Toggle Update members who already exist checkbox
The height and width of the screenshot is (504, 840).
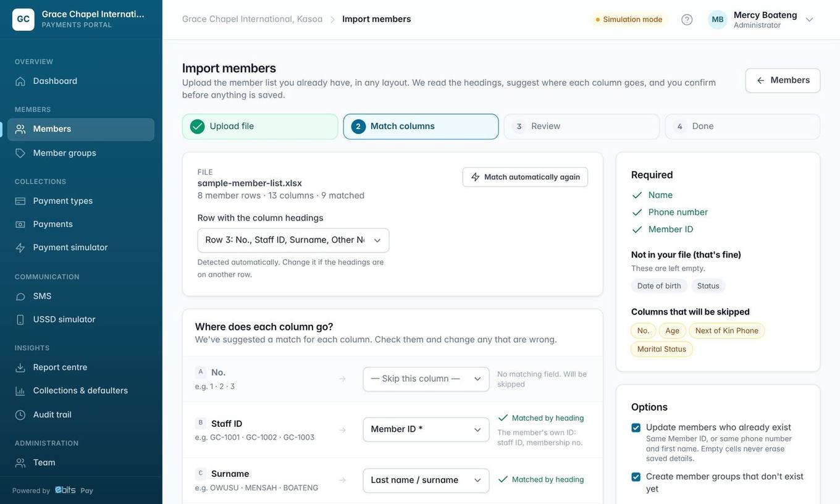click(x=636, y=428)
